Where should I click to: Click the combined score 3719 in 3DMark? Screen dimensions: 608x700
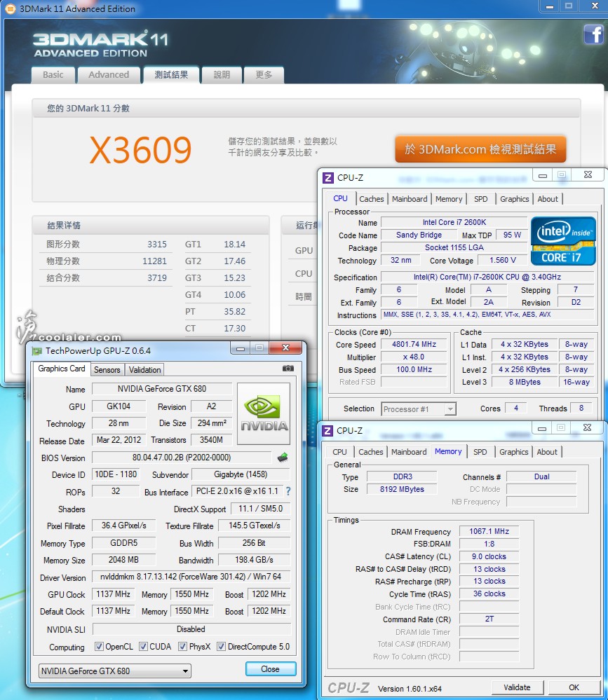[157, 277]
